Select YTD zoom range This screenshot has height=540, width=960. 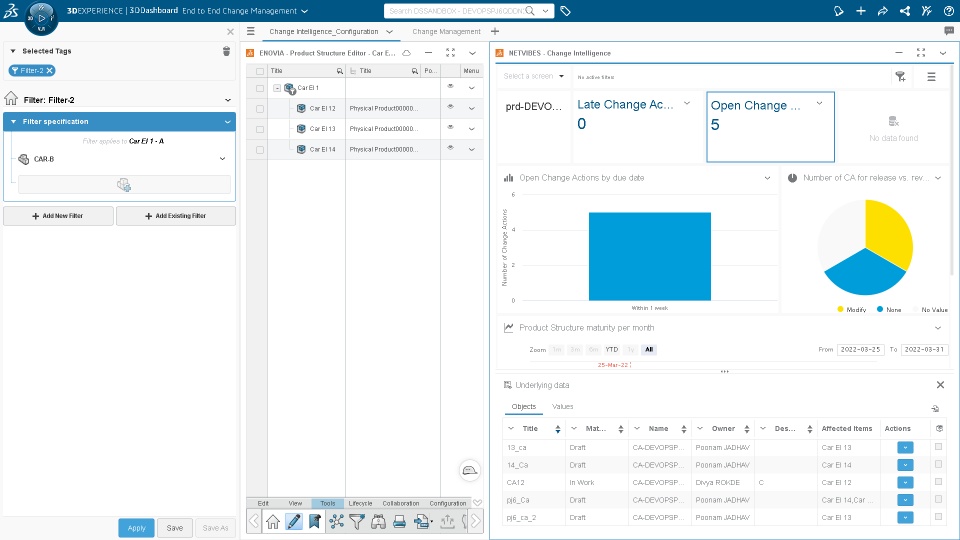coord(612,350)
